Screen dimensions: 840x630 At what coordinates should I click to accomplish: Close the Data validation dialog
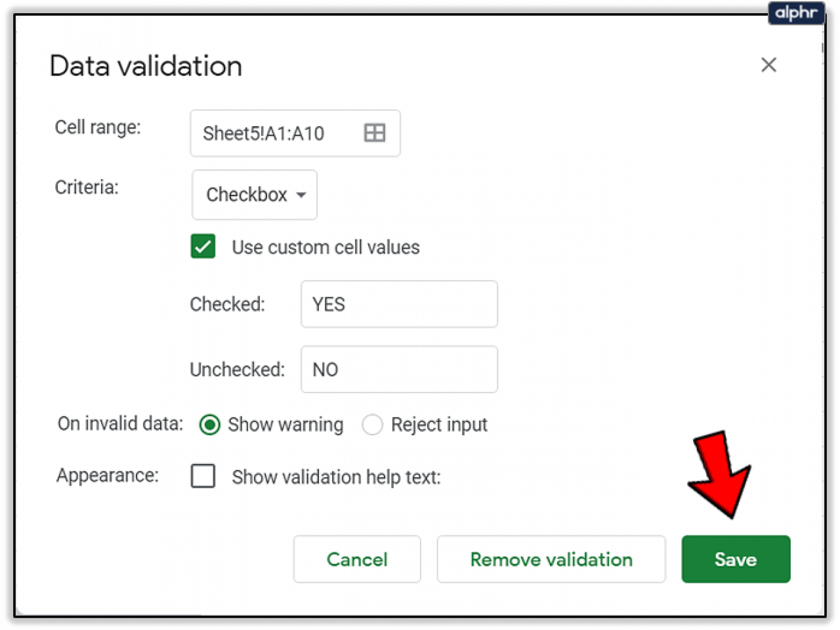point(768,65)
